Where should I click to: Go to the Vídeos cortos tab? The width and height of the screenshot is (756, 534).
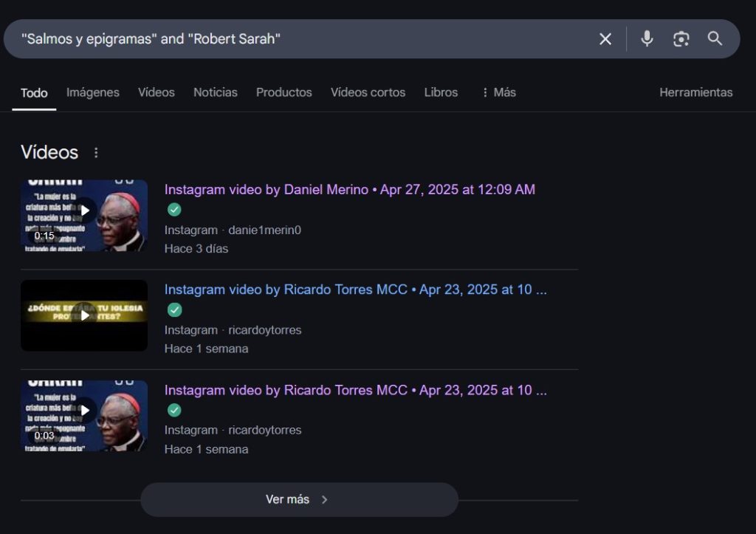click(x=368, y=92)
